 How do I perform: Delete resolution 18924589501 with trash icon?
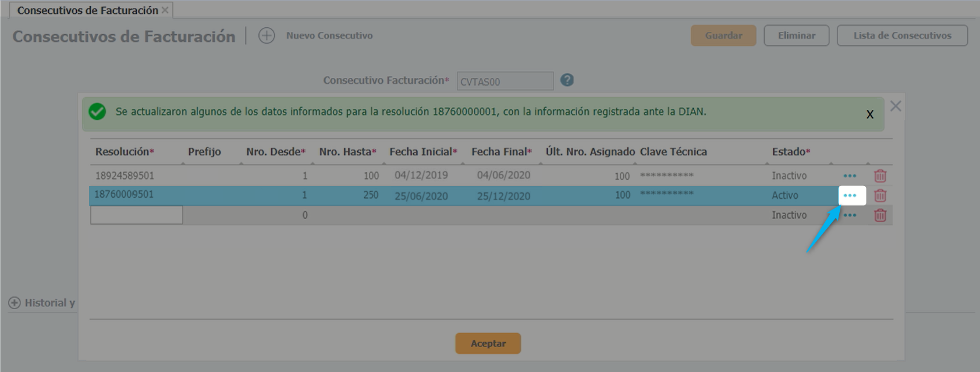880,176
